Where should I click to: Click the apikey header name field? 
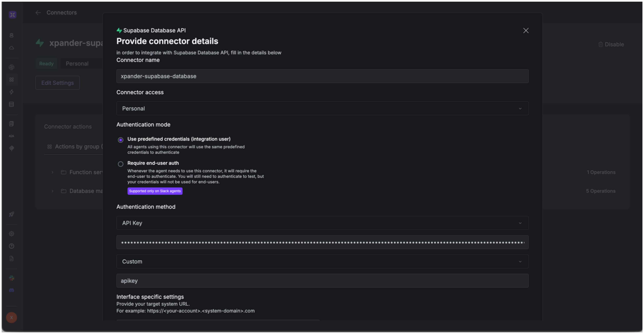click(322, 281)
